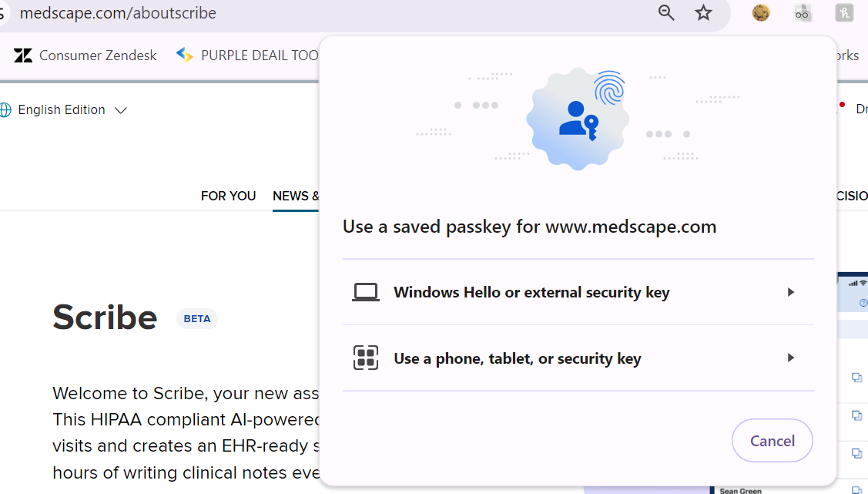This screenshot has width=868, height=494.
Task: Expand the English Edition dropdown chevron
Action: 120,110
